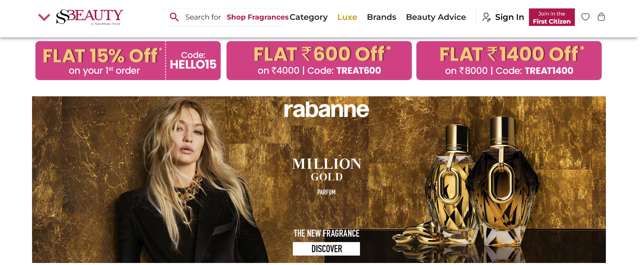
Task: Click the SSBeauty logo
Action: point(89,16)
